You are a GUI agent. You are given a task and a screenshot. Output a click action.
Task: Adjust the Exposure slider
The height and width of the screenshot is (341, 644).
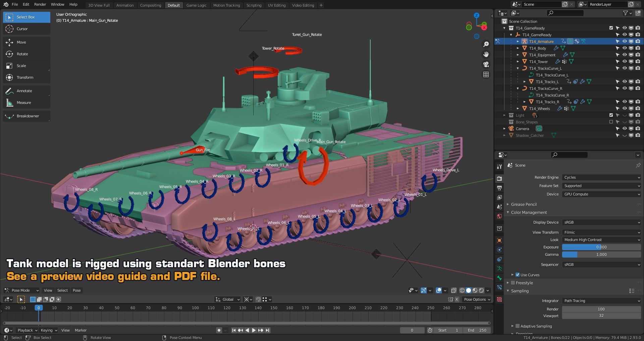click(x=602, y=247)
